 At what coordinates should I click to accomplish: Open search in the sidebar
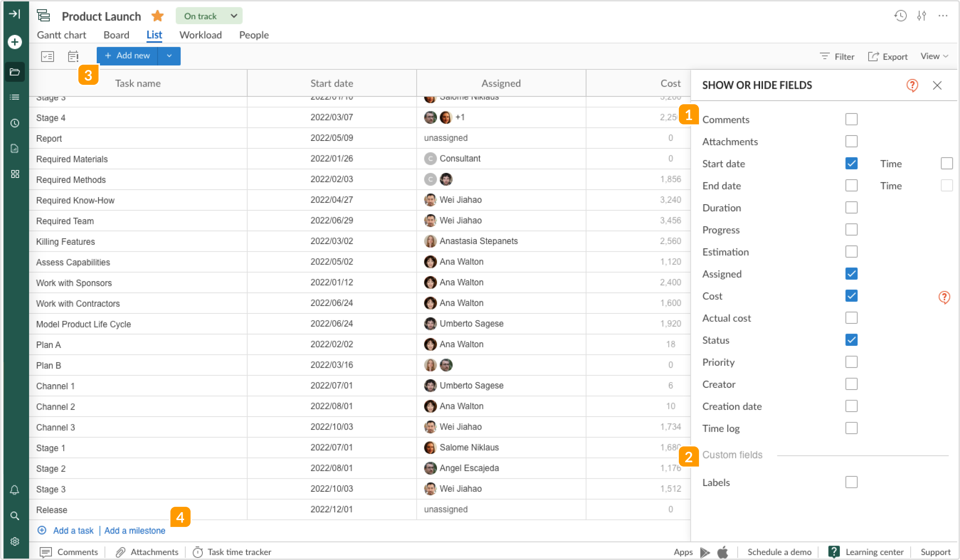click(x=15, y=516)
